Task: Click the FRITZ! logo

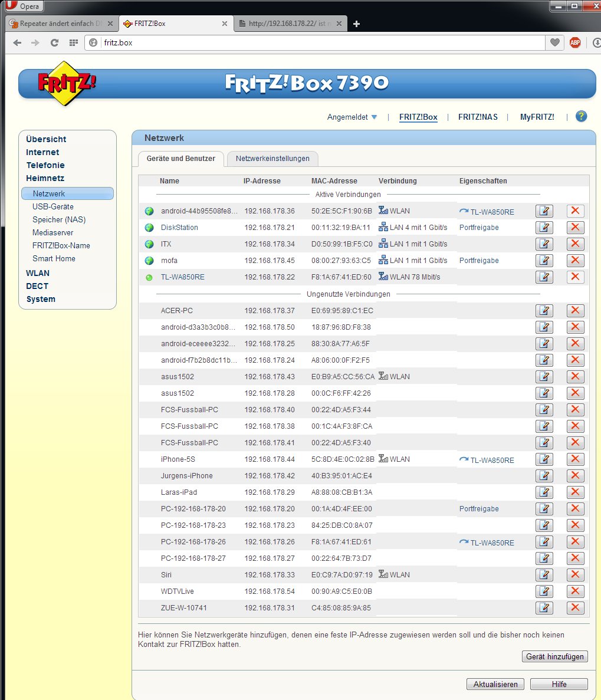Action: [x=67, y=84]
